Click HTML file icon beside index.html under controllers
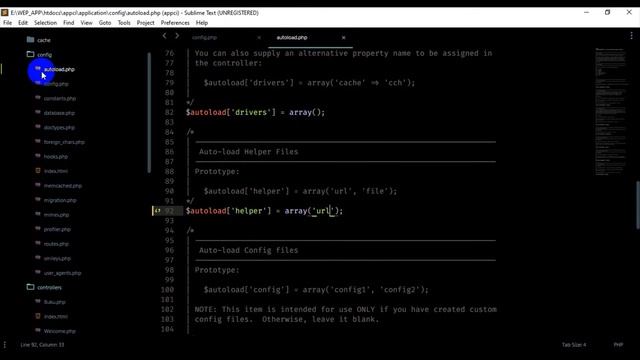640x360 pixels. (x=38, y=316)
